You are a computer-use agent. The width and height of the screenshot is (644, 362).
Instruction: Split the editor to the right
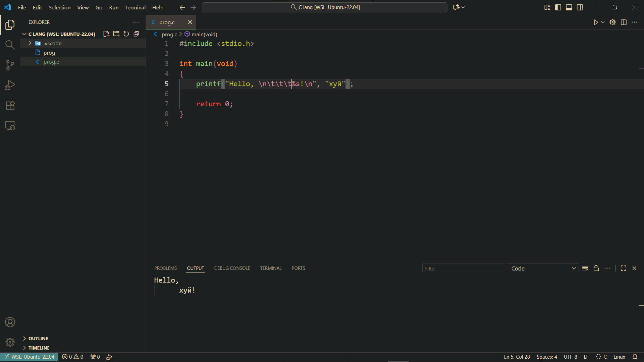(x=624, y=22)
